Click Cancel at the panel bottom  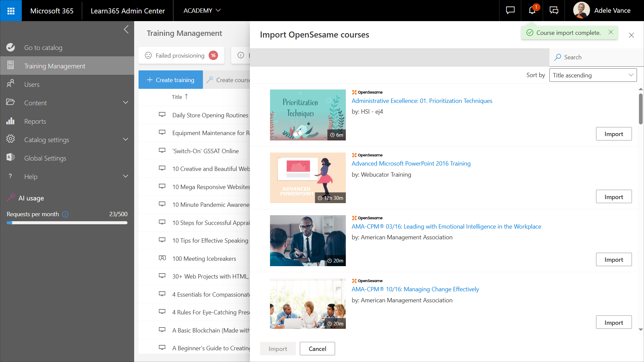tap(317, 349)
